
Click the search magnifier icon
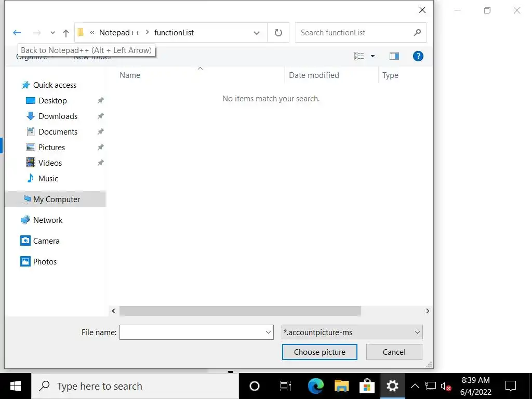tap(418, 33)
